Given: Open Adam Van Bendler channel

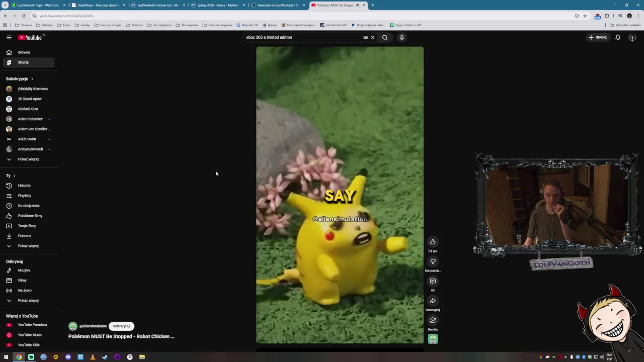Looking at the screenshot, I should coord(28,129).
